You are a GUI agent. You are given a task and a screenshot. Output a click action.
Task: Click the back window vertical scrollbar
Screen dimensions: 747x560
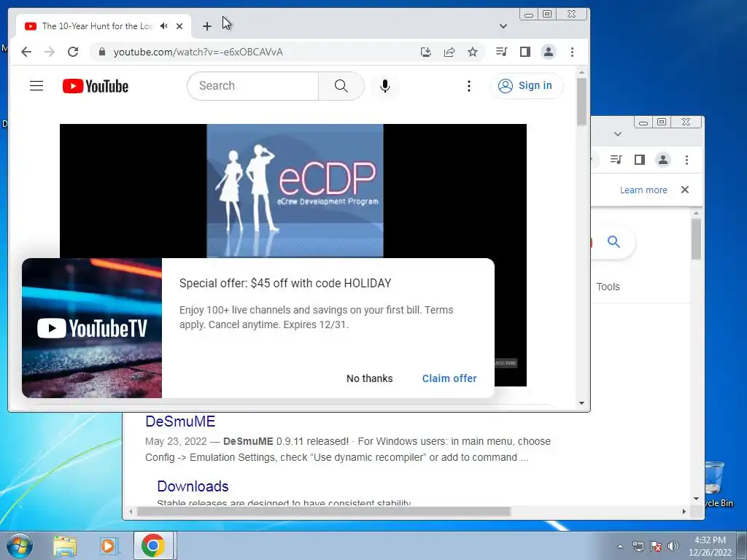tap(696, 239)
